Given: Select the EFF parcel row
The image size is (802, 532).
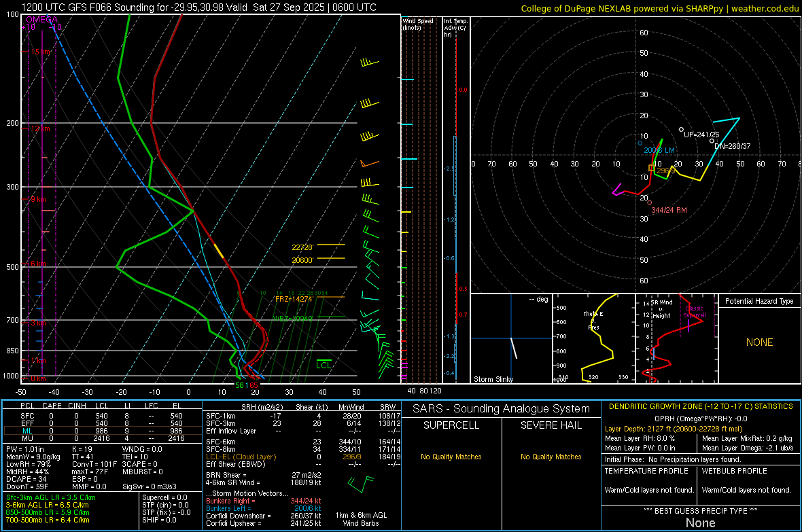Looking at the screenshot, I should pyautogui.click(x=102, y=423).
